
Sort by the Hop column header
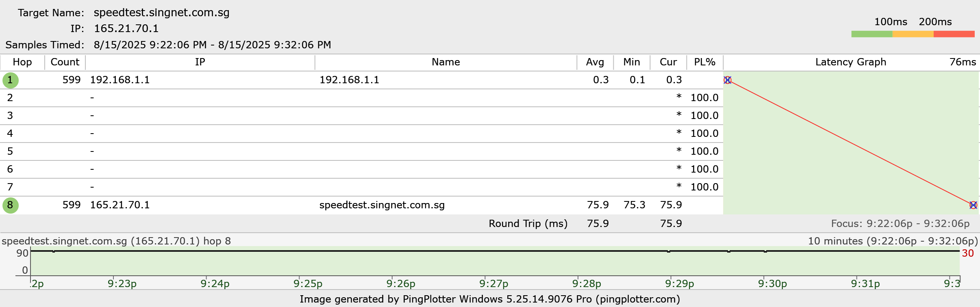point(22,62)
